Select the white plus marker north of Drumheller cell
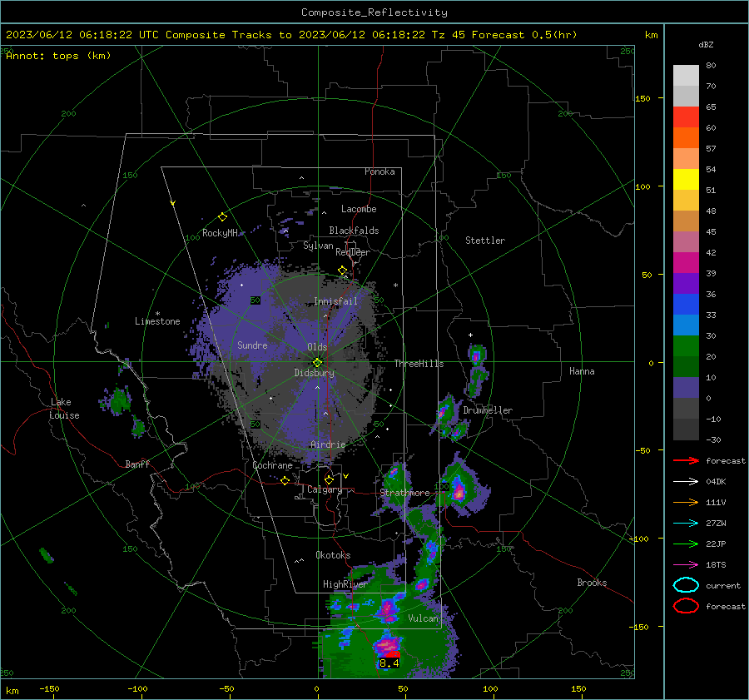 point(470,335)
